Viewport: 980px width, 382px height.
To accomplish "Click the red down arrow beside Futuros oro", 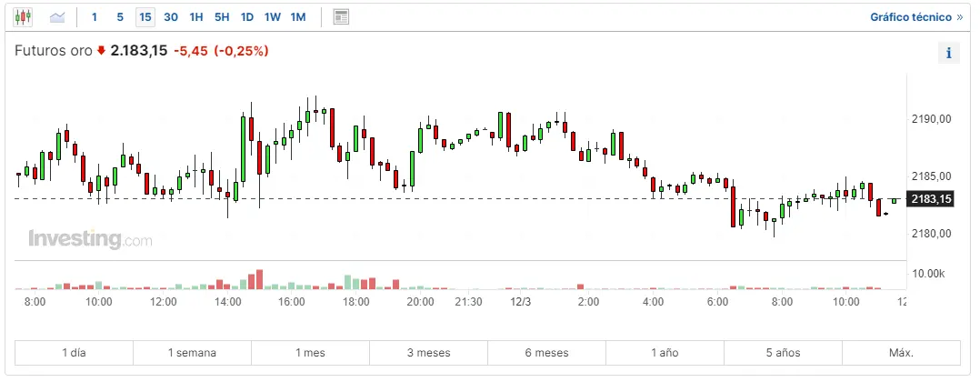I will pos(101,52).
